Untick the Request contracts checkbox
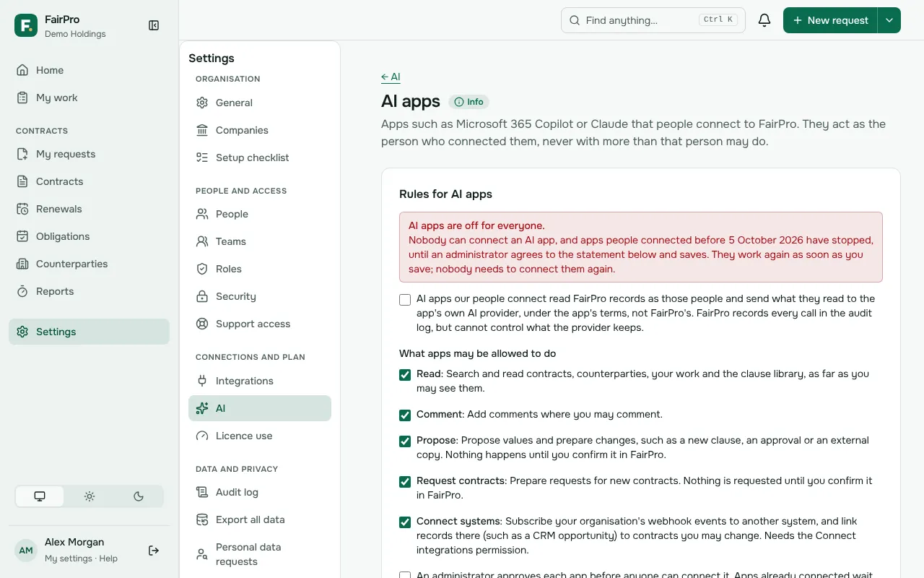This screenshot has width=924, height=578. [x=405, y=482]
